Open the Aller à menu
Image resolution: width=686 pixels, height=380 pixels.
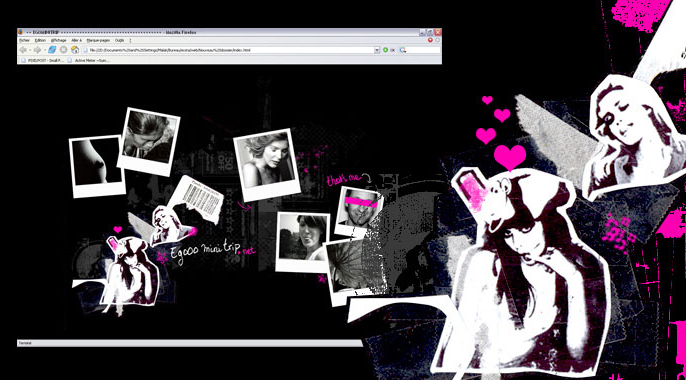coord(77,40)
